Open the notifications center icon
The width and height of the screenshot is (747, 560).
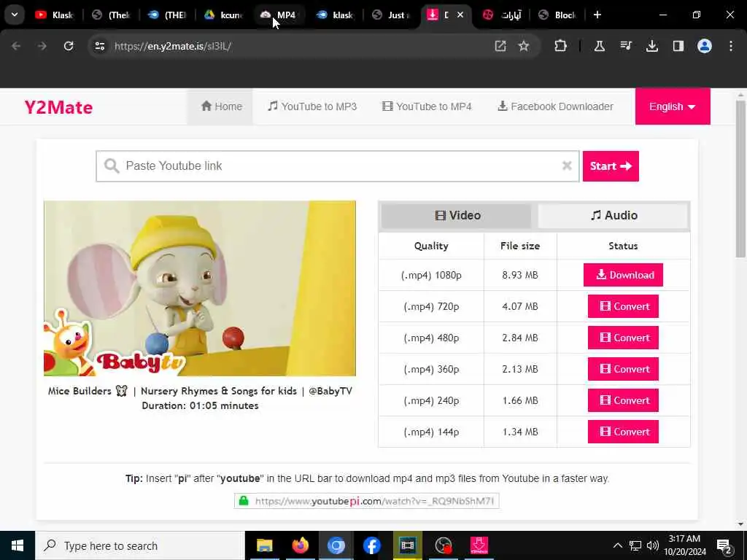(724, 545)
